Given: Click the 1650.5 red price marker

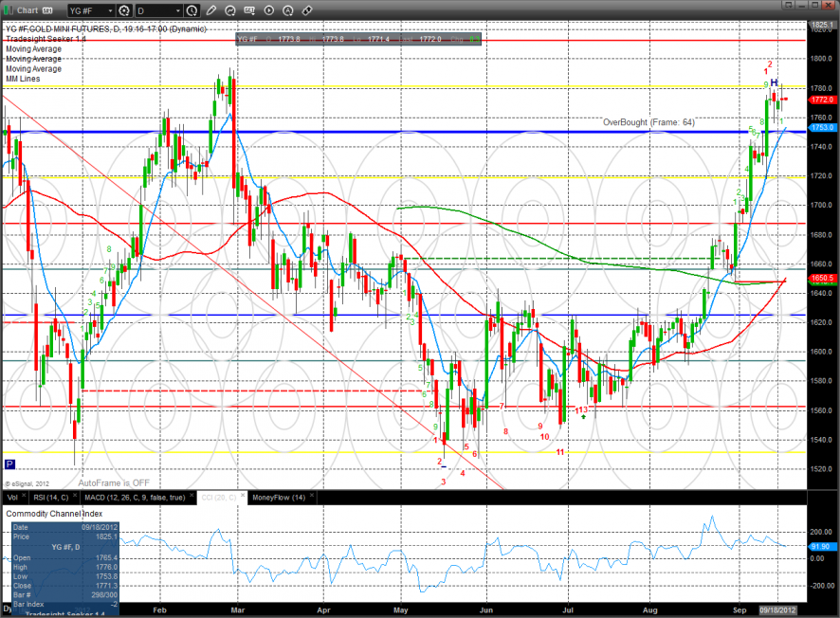Looking at the screenshot, I should [x=822, y=278].
